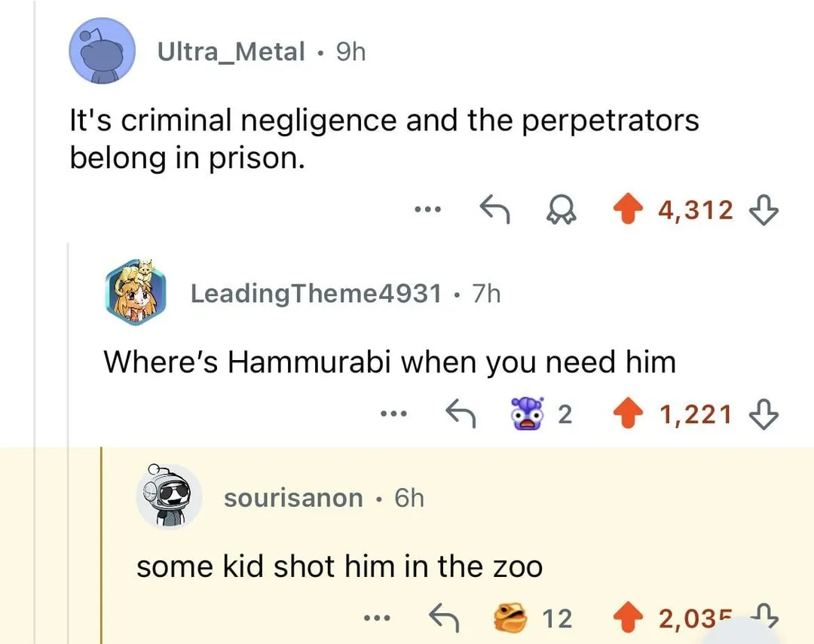Upvote Ultra_Metal's comment

628,209
